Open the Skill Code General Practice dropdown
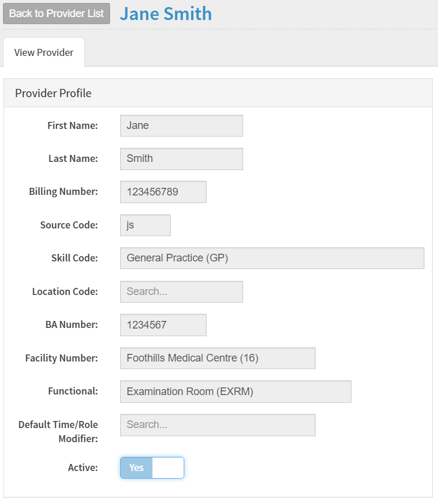Viewport: 438px width, 504px height. [272, 258]
